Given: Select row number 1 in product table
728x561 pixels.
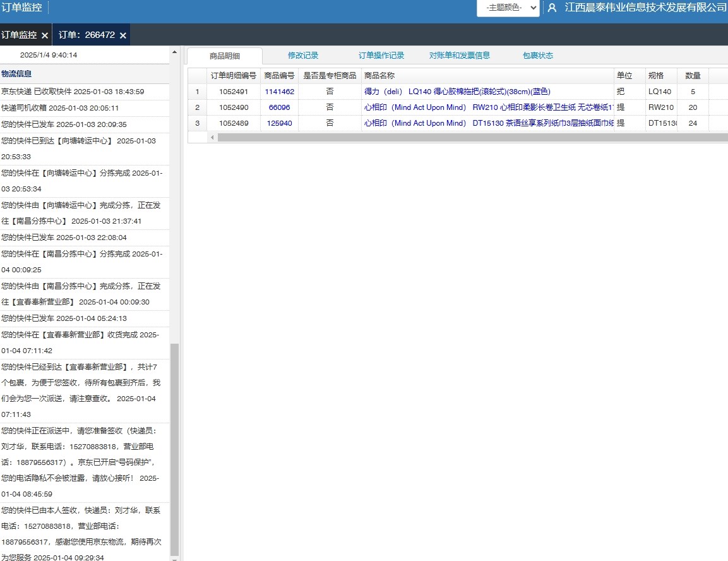Looking at the screenshot, I should coord(198,92).
